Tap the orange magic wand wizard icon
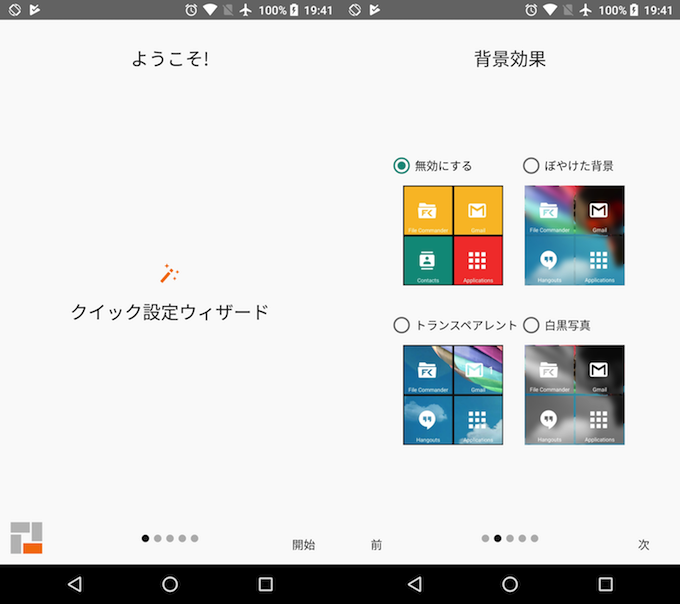Screen dimensions: 680x604 169,273
